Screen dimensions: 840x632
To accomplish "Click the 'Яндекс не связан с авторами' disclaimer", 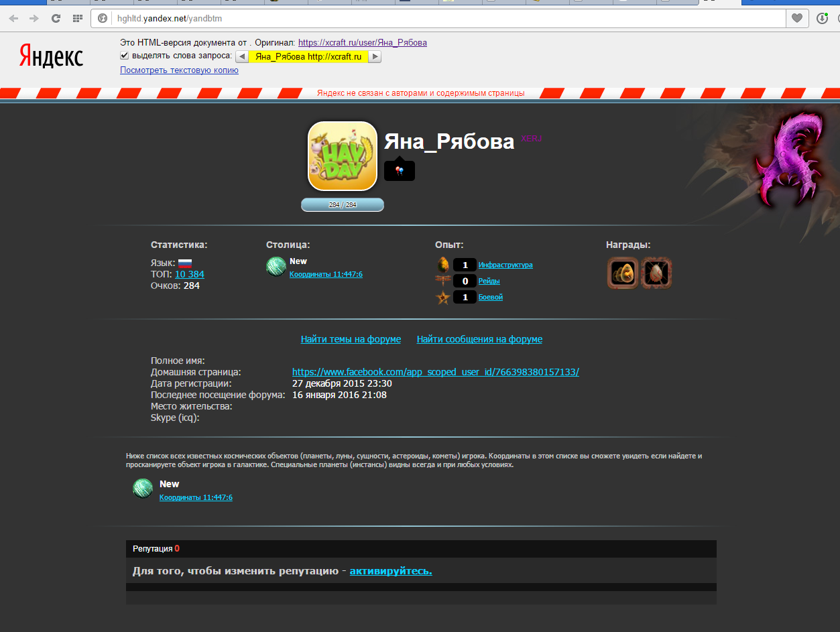I will [x=420, y=93].
